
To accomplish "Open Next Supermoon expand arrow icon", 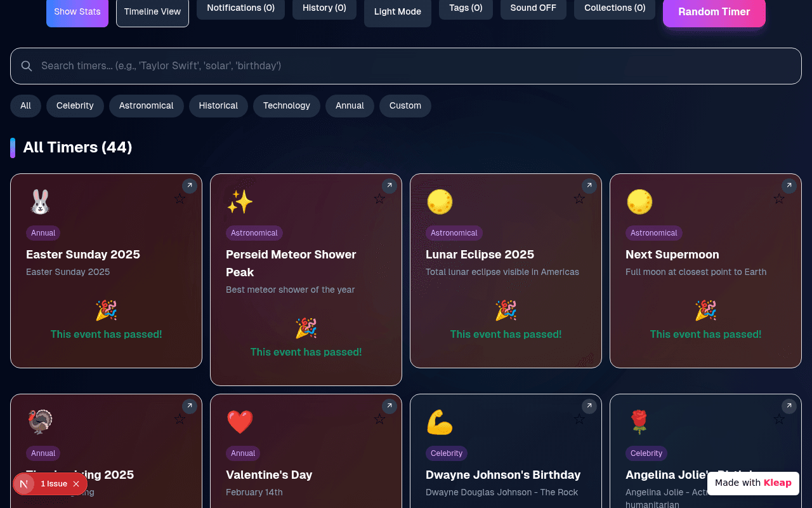I will click(789, 185).
